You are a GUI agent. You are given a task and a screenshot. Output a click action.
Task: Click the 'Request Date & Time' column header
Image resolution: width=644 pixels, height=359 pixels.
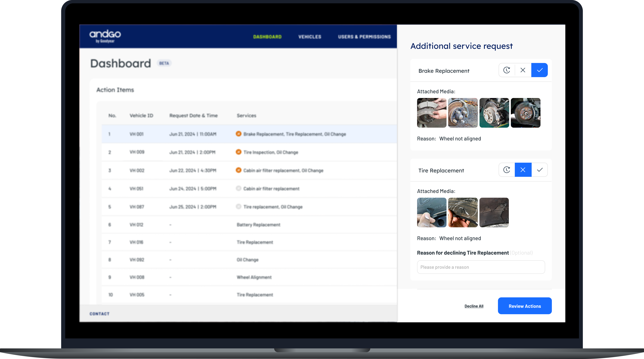click(x=193, y=116)
